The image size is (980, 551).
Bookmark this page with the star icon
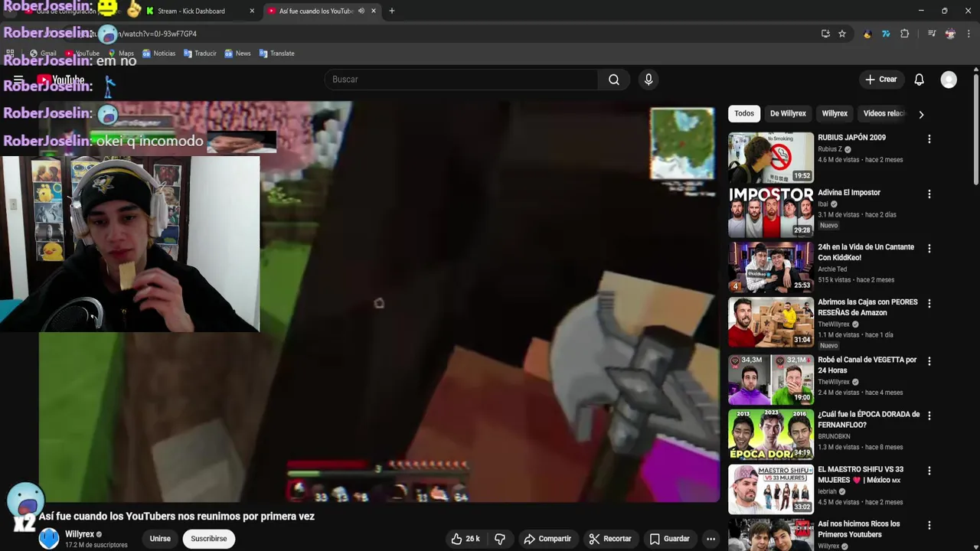(x=842, y=34)
